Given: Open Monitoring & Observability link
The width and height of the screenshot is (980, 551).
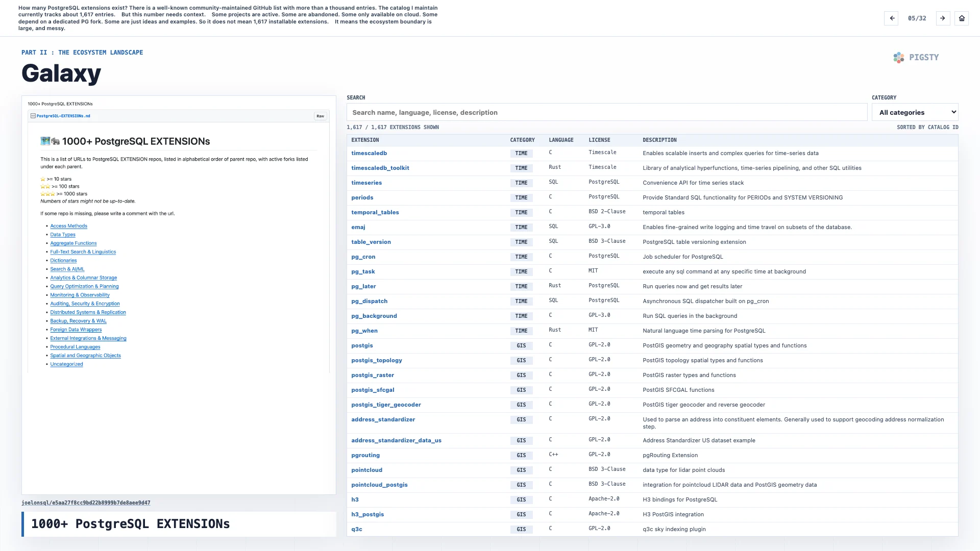Looking at the screenshot, I should 80,295.
